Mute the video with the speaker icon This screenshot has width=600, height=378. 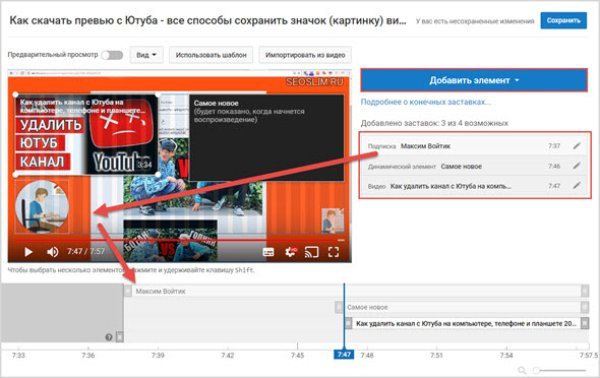point(52,252)
